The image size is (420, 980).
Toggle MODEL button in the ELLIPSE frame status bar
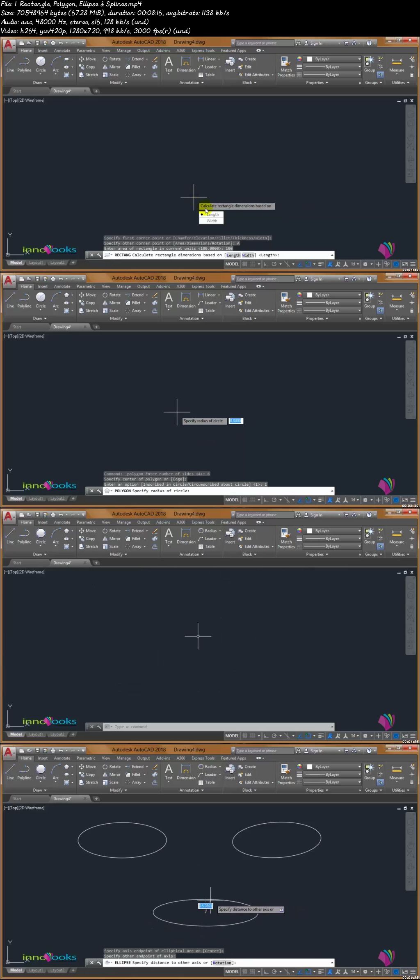[x=232, y=972]
